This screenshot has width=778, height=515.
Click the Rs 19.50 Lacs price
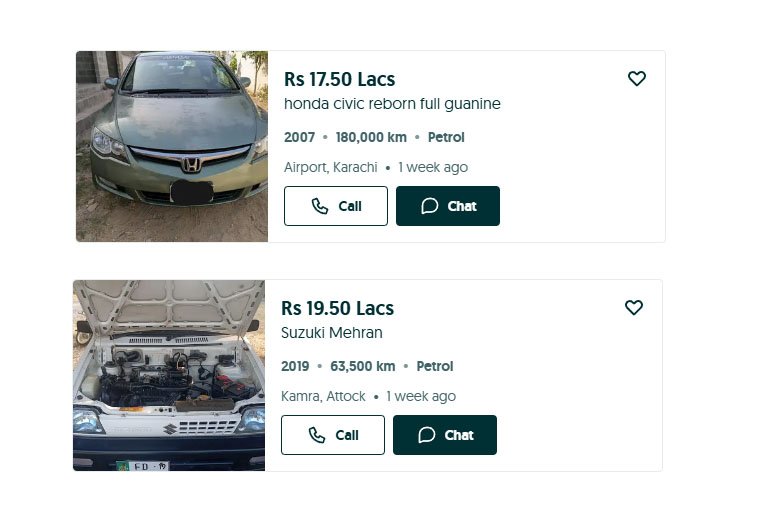click(337, 308)
